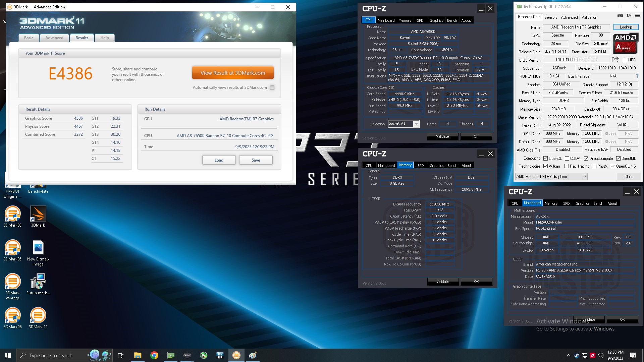
Task: Open Task View on the taskbar
Action: click(x=121, y=355)
